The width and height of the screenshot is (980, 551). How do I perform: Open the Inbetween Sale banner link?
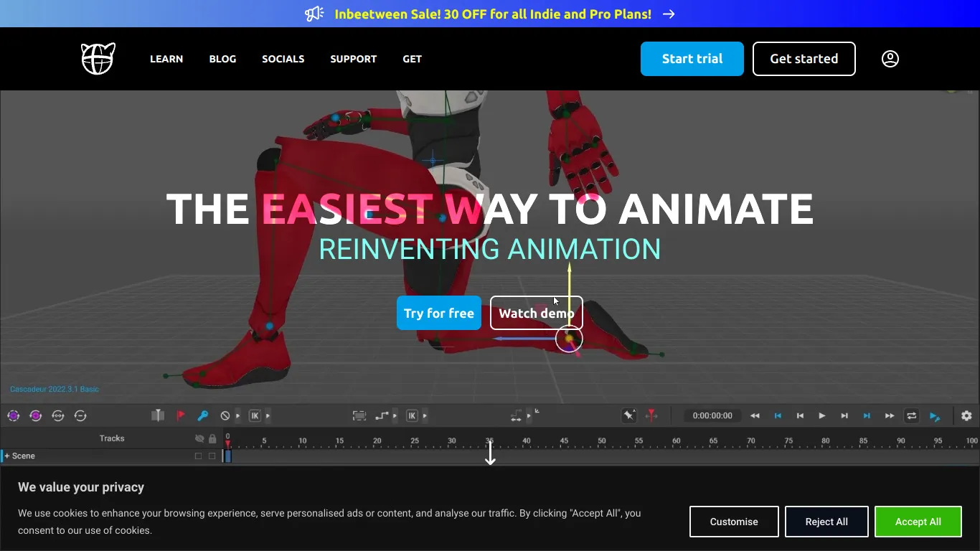click(493, 14)
